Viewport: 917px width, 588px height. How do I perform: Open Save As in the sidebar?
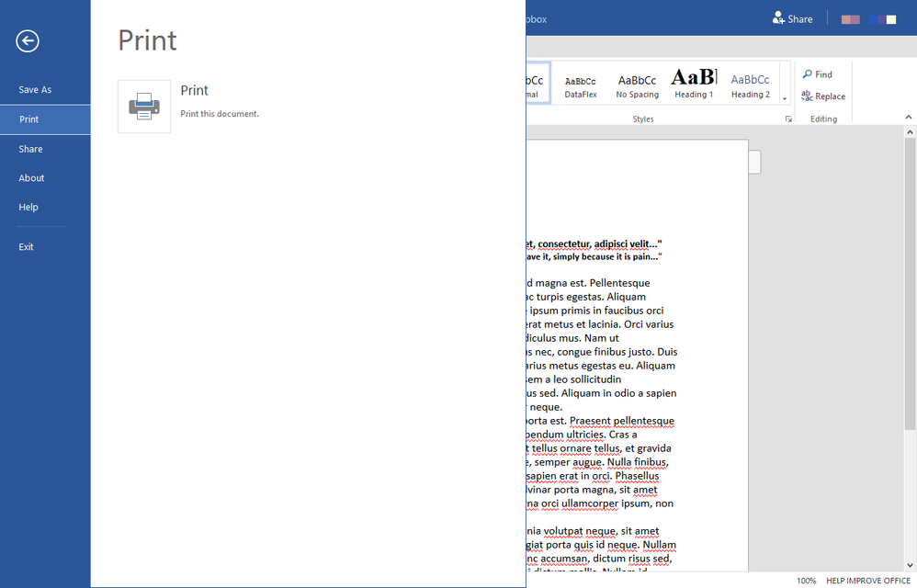click(x=35, y=90)
